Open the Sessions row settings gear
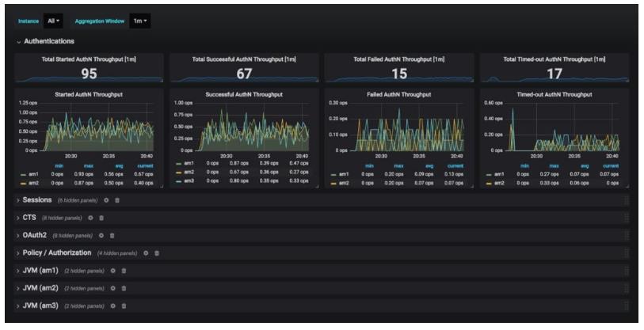The width and height of the screenshot is (644, 330). point(106,200)
